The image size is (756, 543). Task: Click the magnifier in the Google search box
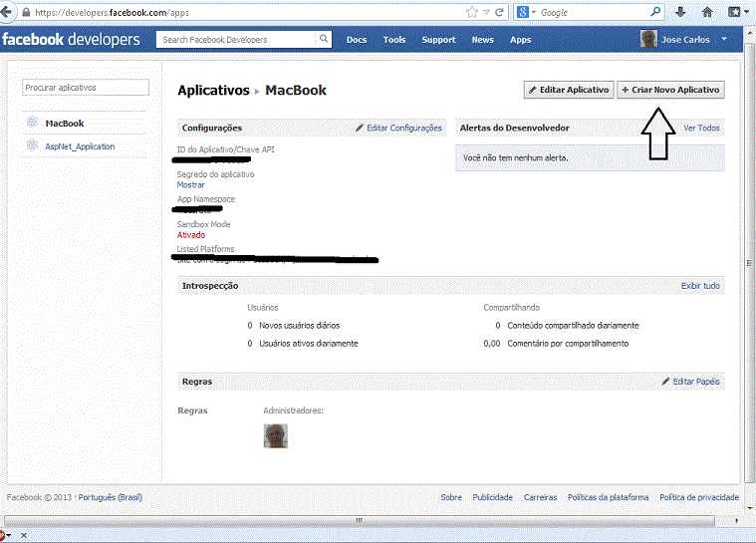655,12
